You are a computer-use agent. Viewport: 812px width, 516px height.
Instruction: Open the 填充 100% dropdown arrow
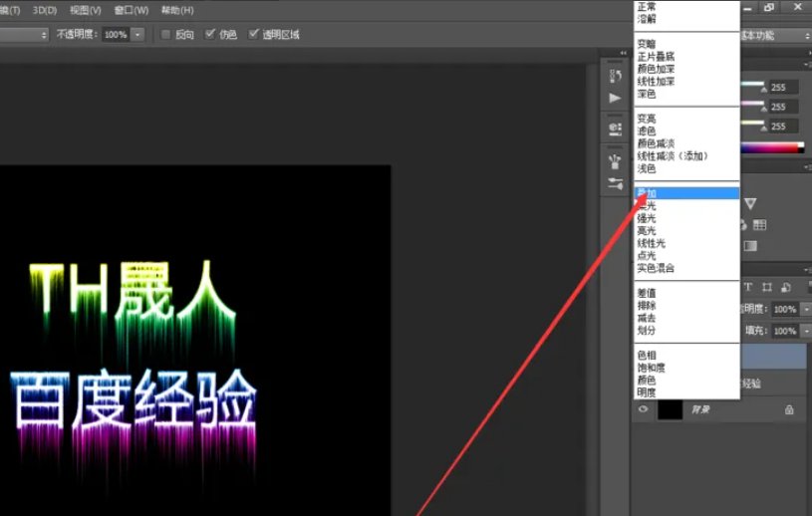(806, 331)
